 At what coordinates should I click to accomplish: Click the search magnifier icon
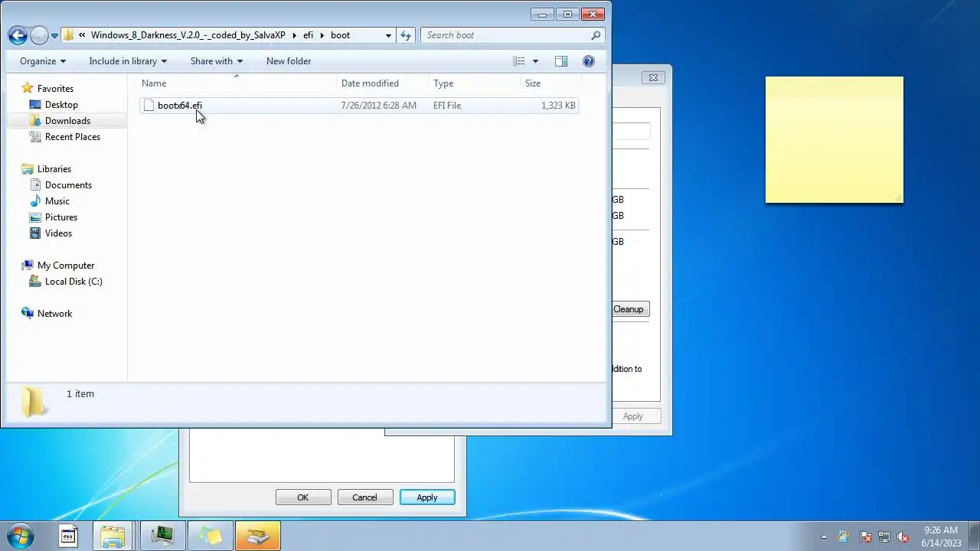pyautogui.click(x=596, y=35)
